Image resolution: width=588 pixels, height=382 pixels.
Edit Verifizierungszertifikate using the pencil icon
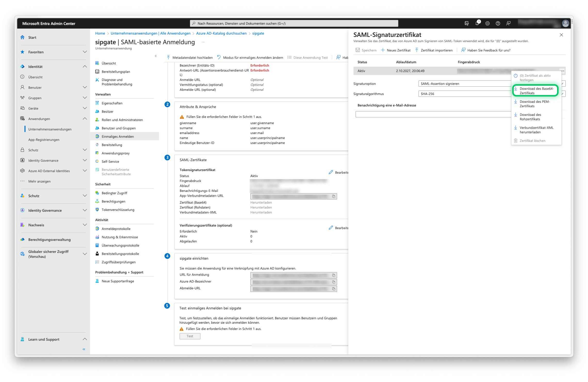tap(331, 228)
